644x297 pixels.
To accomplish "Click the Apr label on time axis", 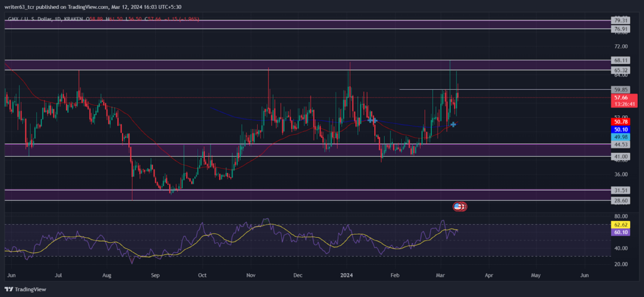I will [x=489, y=275].
